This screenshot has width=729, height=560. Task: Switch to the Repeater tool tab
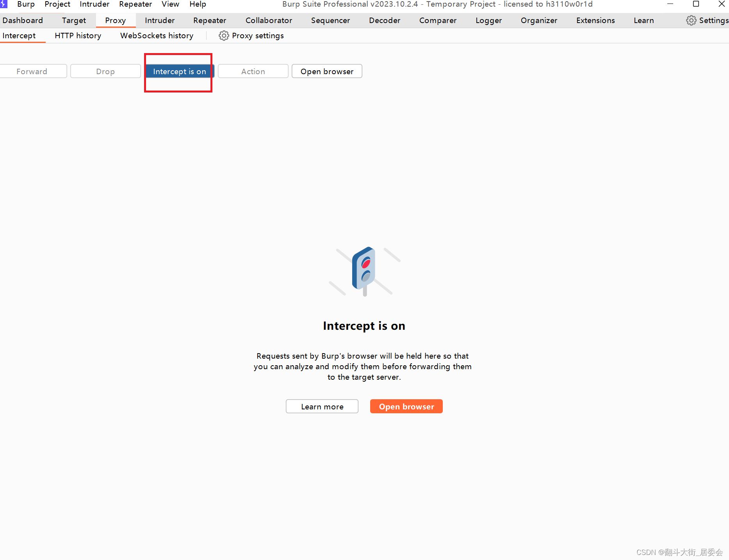[x=210, y=20]
